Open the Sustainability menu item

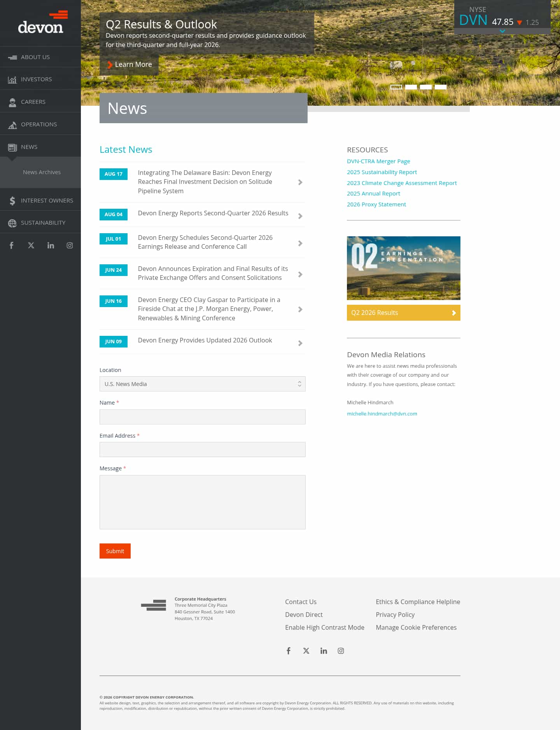pyautogui.click(x=40, y=223)
